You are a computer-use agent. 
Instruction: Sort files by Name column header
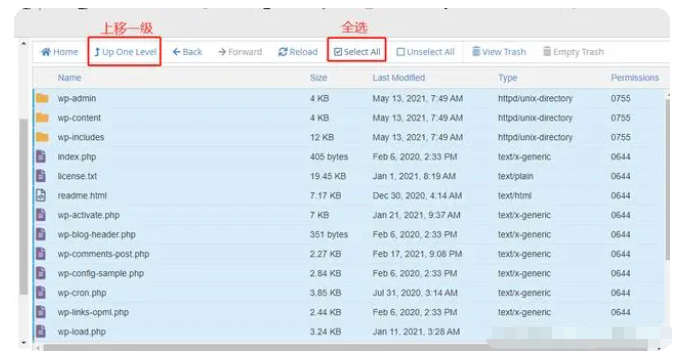click(x=69, y=78)
